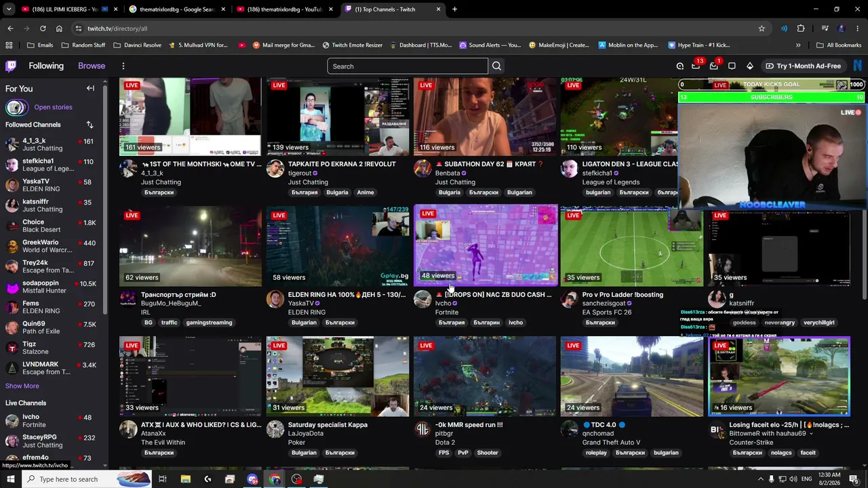This screenshot has width=868, height=488.
Task: Click the Poker category under LaJoyaDota
Action: pos(297,443)
